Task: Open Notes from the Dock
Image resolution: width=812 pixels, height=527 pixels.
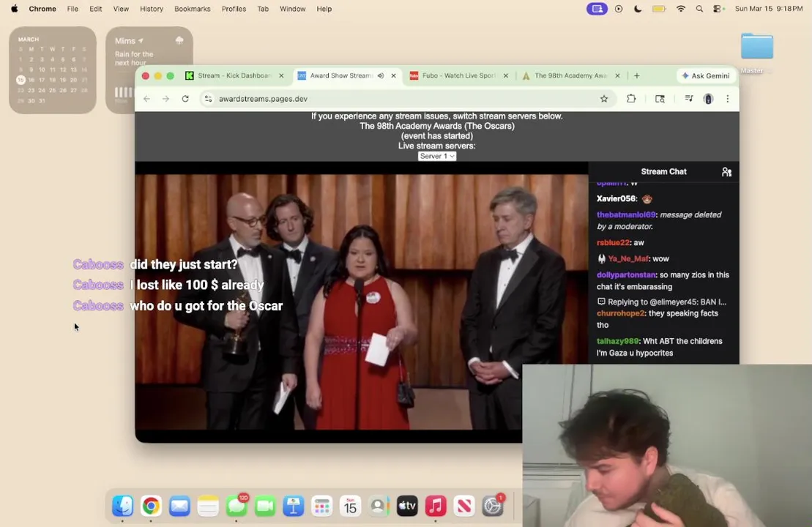Action: pyautogui.click(x=208, y=506)
